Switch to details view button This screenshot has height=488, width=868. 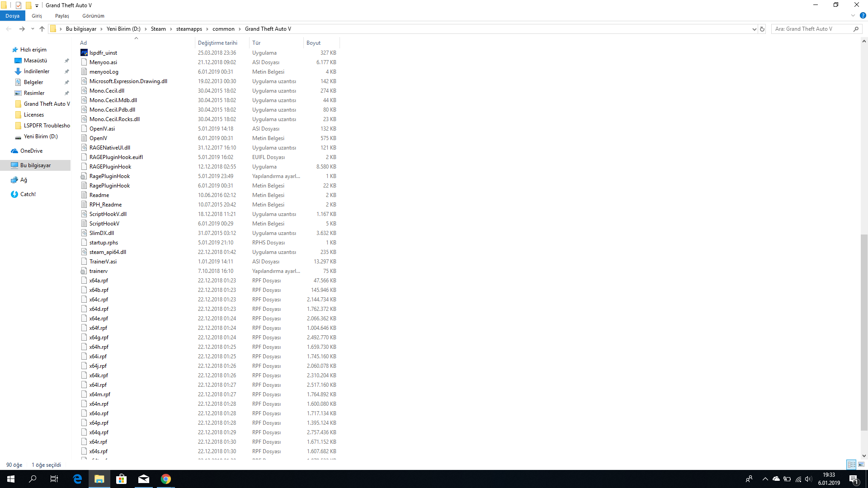click(851, 465)
